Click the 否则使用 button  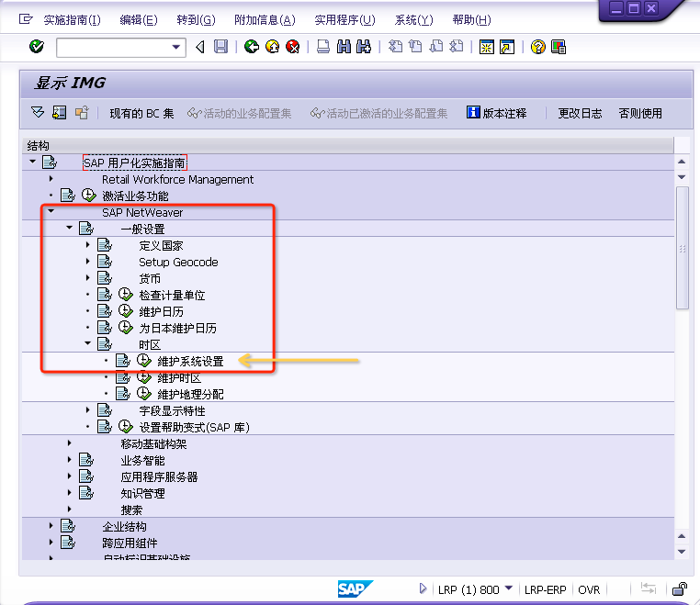[640, 113]
